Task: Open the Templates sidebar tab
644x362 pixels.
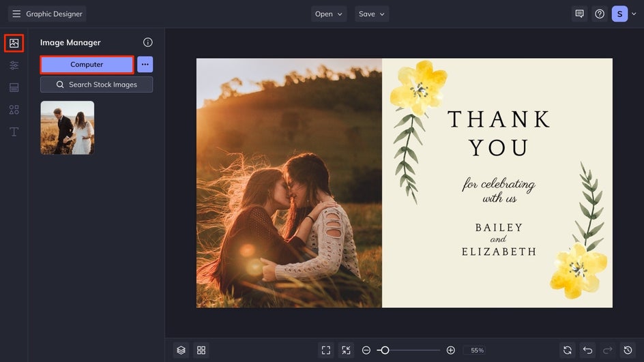Action: pos(14,87)
